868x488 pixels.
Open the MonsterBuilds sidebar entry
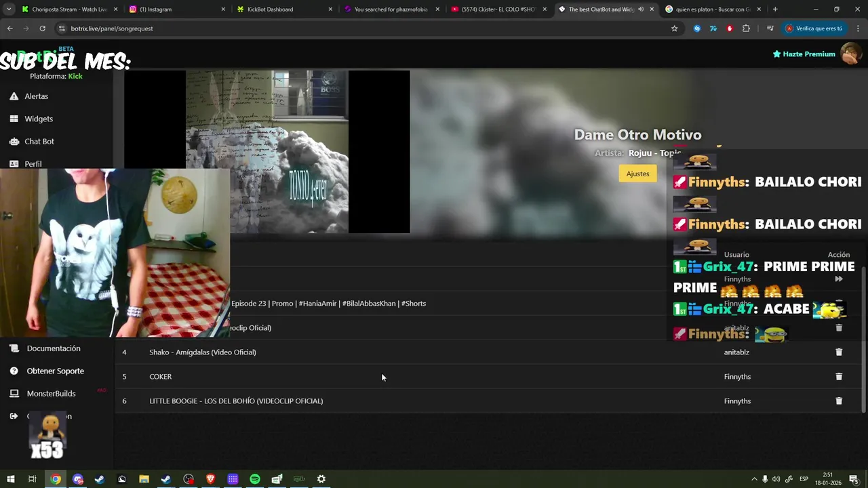(x=51, y=394)
